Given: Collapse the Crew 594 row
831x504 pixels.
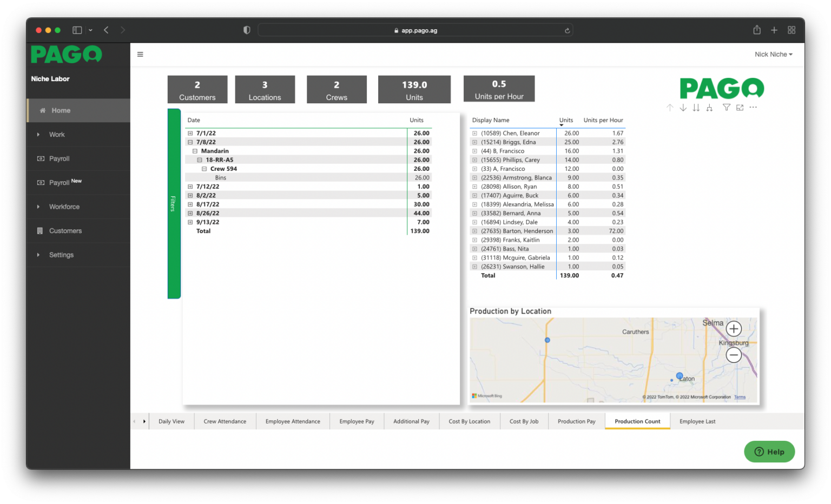Looking at the screenshot, I should point(204,169).
